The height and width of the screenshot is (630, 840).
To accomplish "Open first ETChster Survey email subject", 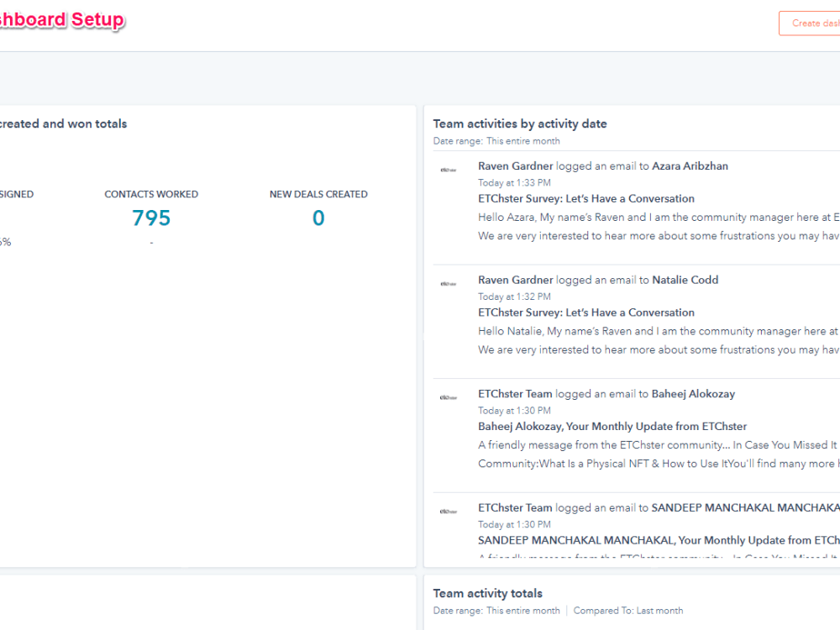I will (x=586, y=199).
